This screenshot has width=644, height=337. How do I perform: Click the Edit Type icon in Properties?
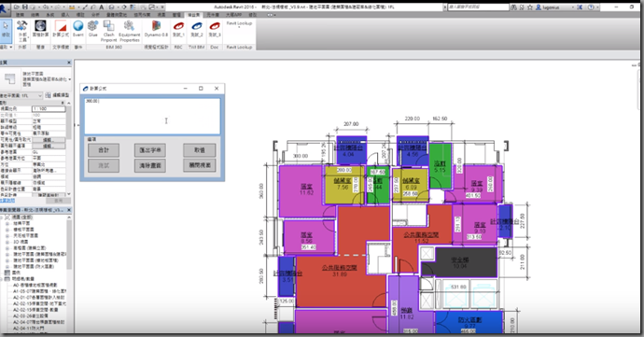48,95
